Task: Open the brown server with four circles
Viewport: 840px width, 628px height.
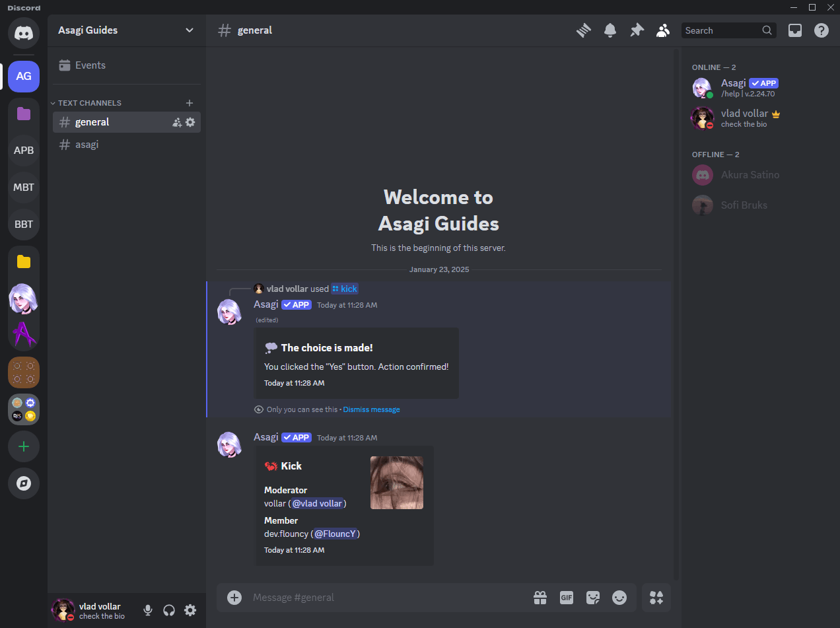Action: (24, 372)
